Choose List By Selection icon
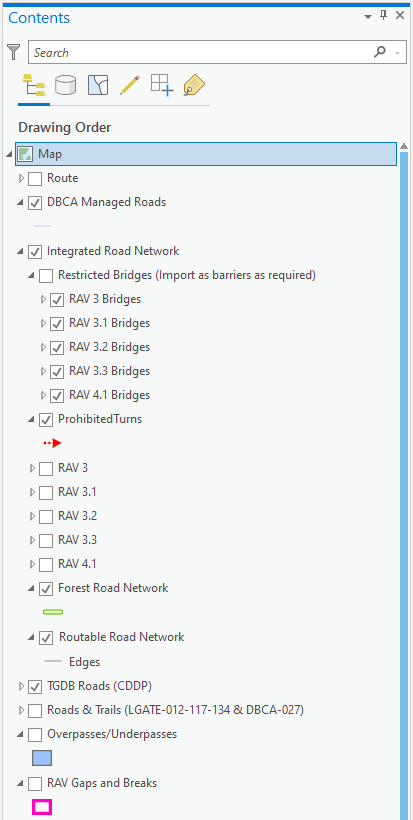 point(98,85)
